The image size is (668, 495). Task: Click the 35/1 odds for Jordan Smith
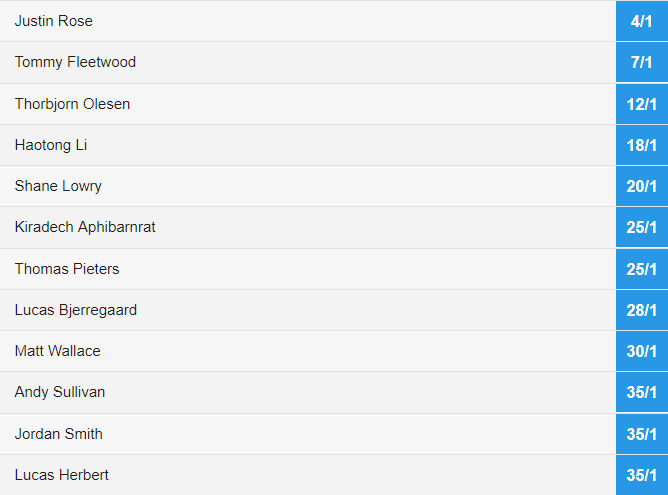pyautogui.click(x=642, y=434)
